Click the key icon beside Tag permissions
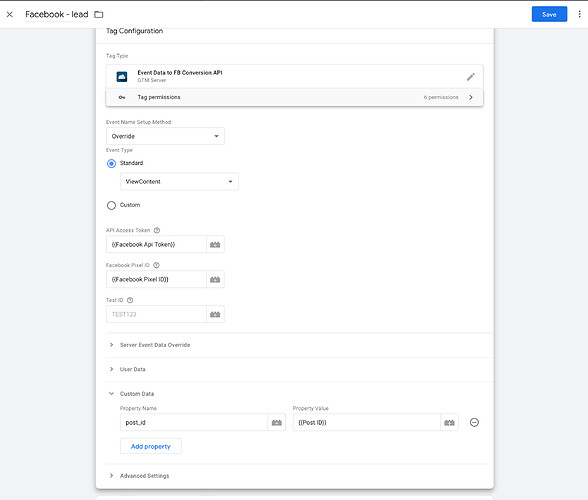 (x=122, y=97)
